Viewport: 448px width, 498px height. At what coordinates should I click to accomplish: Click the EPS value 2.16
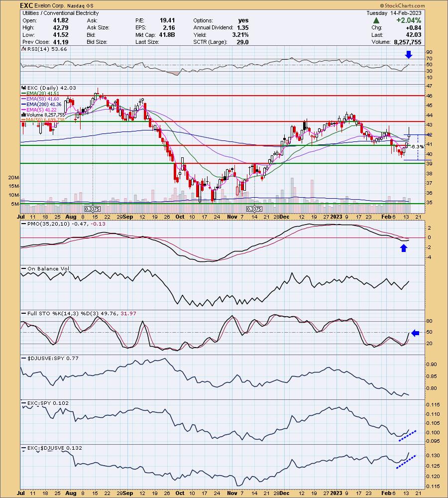coord(169,27)
